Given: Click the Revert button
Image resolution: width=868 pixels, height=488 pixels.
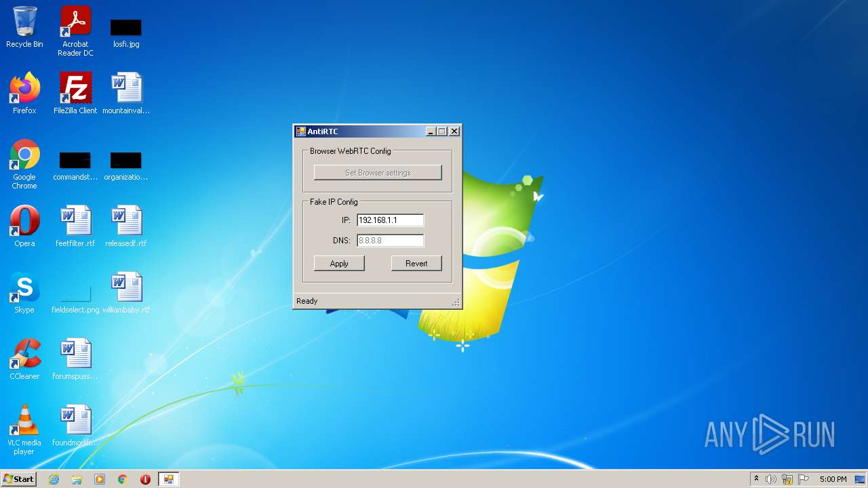Looking at the screenshot, I should 416,264.
